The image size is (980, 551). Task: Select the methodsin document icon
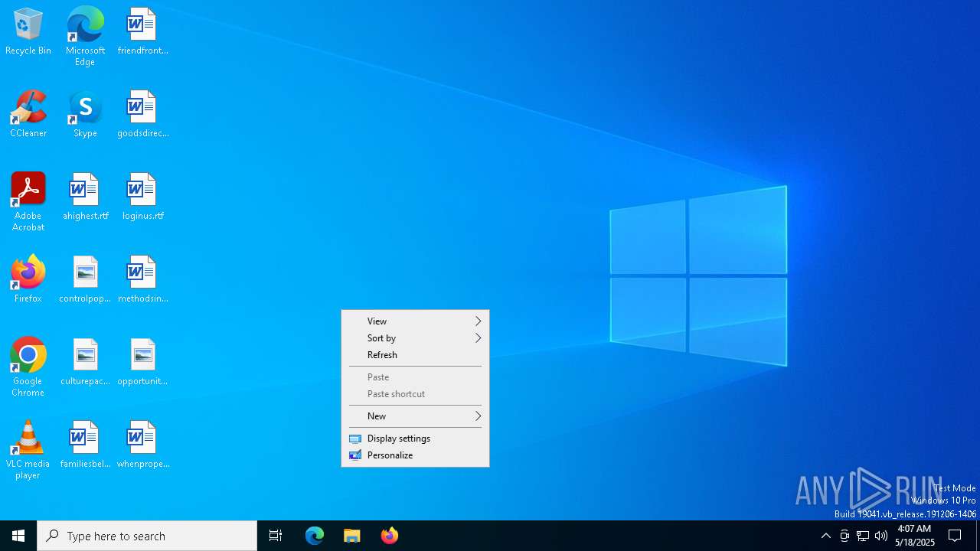[142, 280]
